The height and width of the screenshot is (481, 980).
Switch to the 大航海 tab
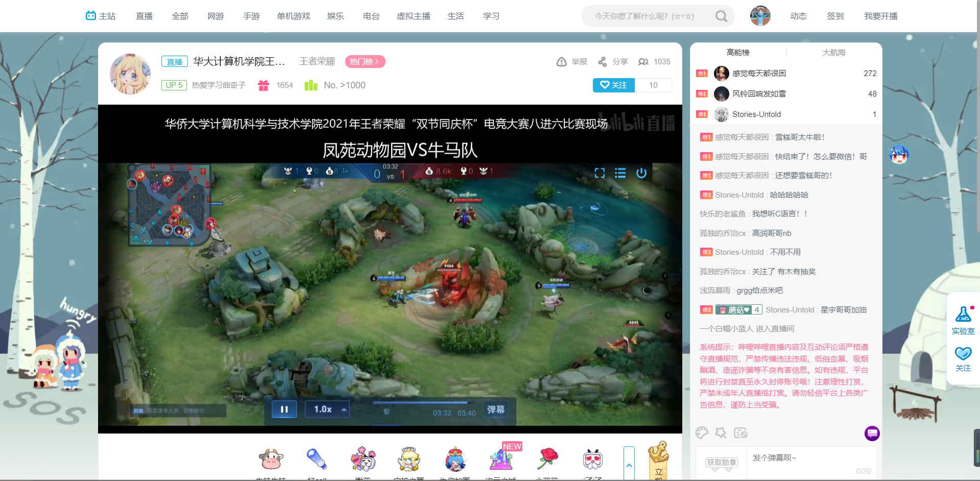point(834,52)
